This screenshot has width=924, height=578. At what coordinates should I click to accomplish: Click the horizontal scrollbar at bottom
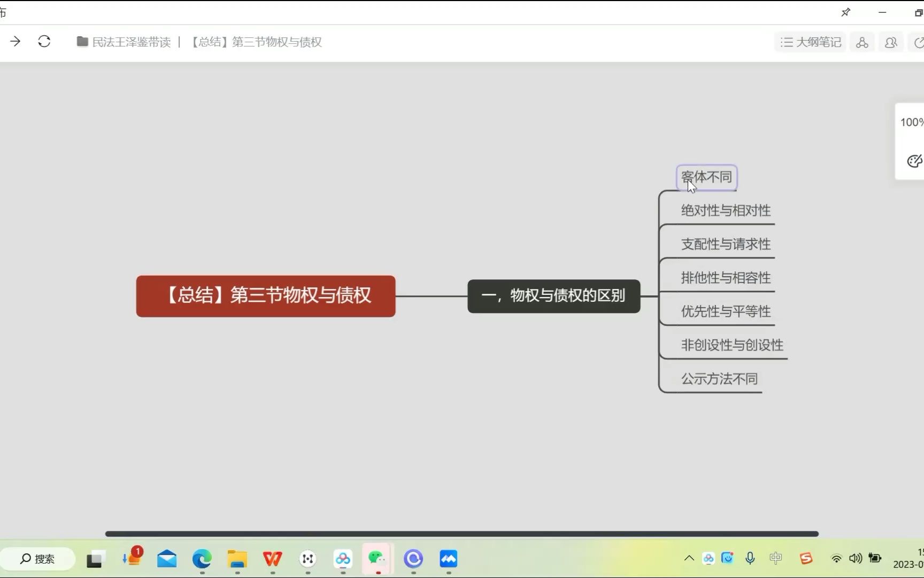pyautogui.click(x=461, y=534)
